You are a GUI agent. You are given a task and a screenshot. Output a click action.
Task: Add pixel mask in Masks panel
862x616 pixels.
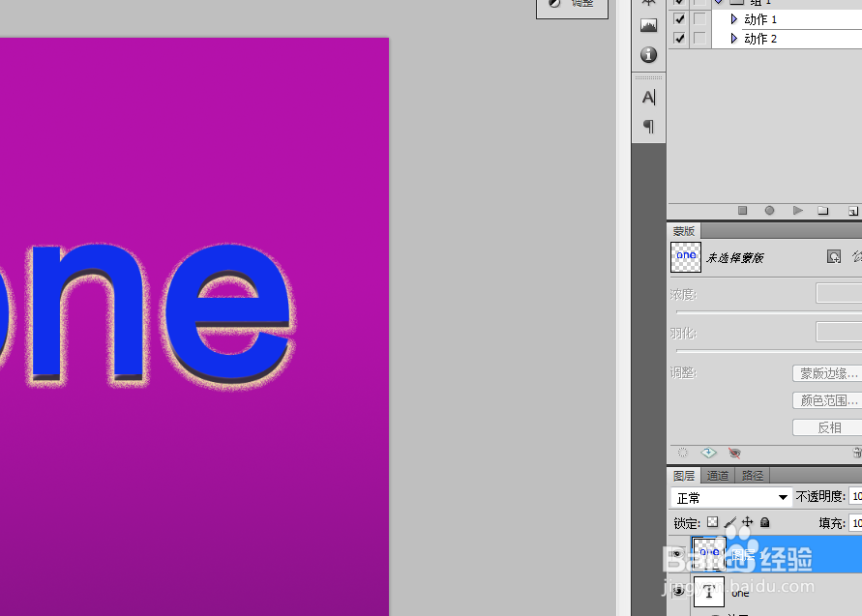834,256
